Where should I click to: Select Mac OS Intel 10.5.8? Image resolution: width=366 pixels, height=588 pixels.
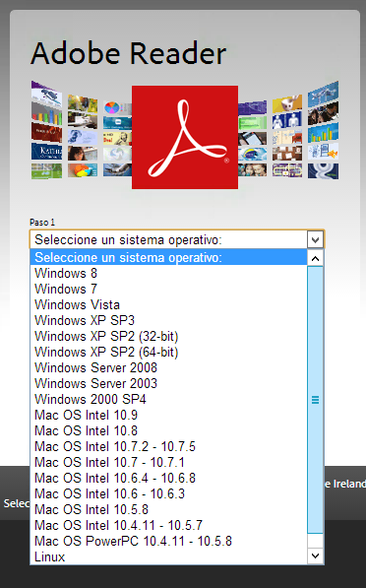pyautogui.click(x=168, y=509)
